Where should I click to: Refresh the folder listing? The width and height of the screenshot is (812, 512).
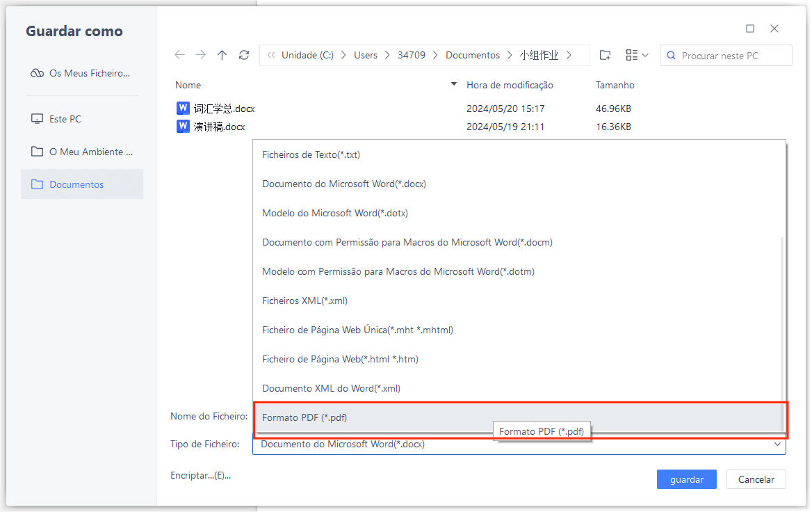tap(244, 55)
